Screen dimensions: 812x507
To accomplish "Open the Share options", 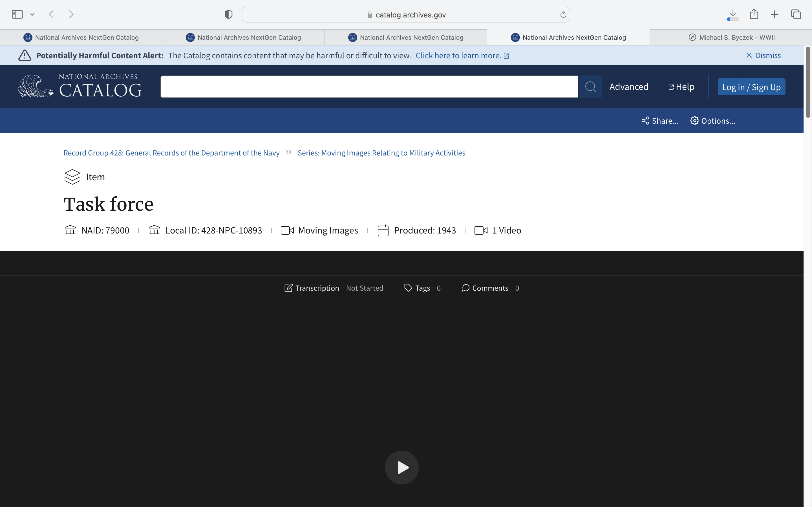I will pos(660,121).
